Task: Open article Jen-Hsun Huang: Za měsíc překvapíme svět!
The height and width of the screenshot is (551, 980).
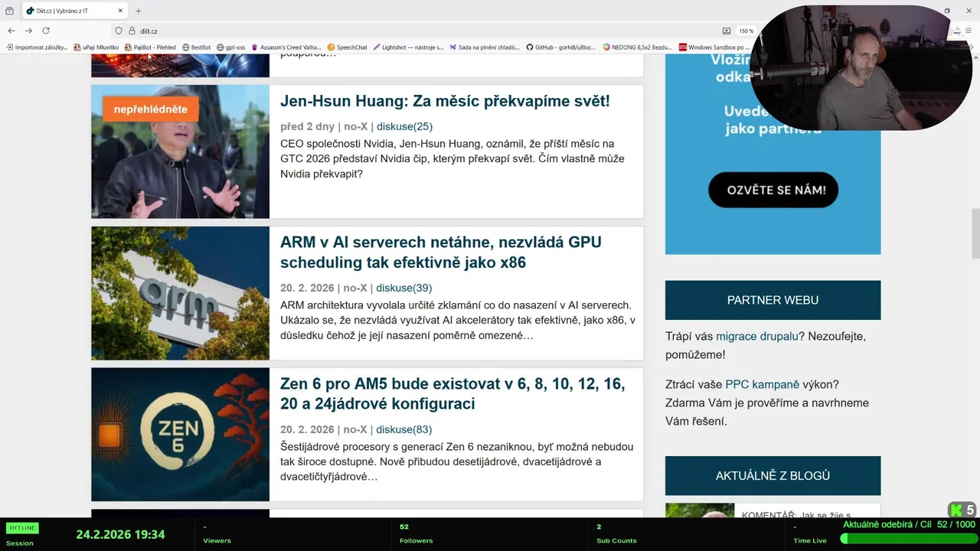Action: coord(445,101)
